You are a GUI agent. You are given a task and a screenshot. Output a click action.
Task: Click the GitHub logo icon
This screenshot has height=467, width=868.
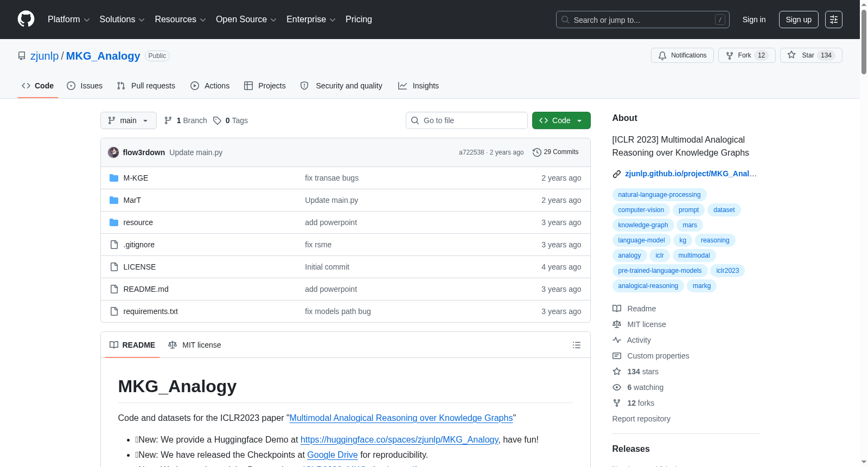point(26,20)
